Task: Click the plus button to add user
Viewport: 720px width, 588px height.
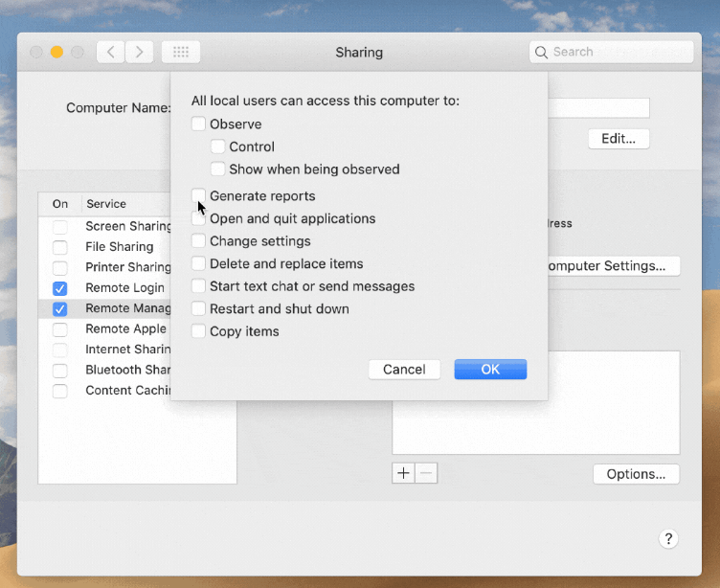Action: point(403,473)
